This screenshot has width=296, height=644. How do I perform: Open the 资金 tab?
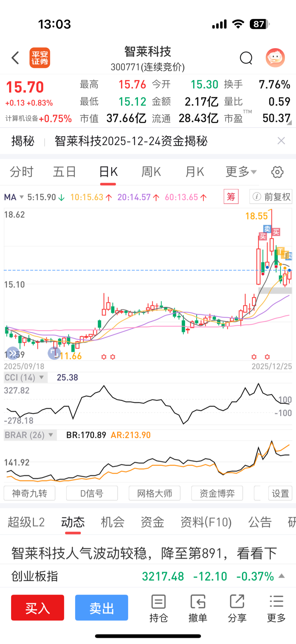[152, 522]
